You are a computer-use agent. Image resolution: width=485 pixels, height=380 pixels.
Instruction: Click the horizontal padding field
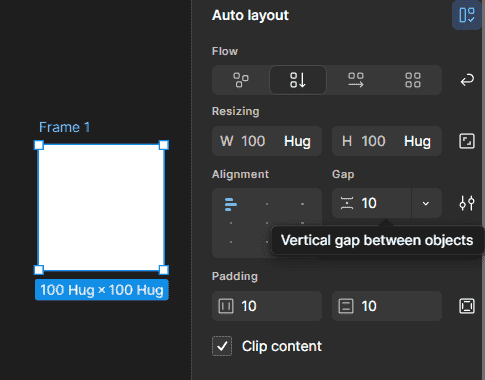267,306
